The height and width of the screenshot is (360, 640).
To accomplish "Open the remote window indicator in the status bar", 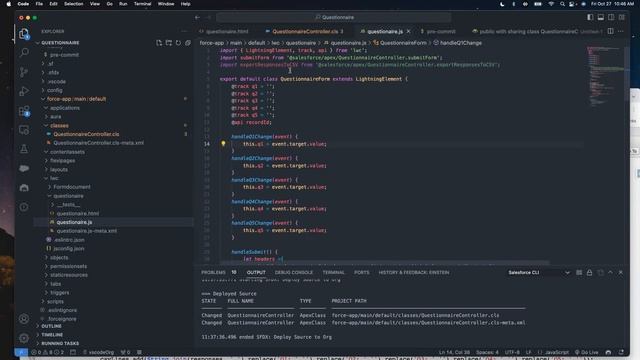I will [x=21, y=352].
